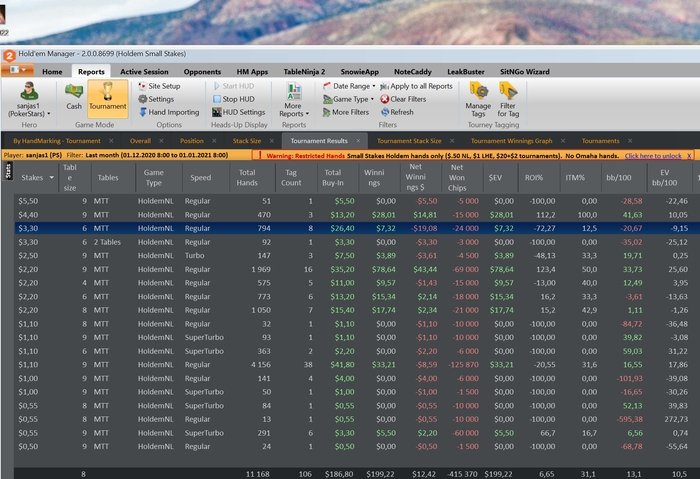Open the application menu flag dropdown
Image resolution: width=700 pixels, height=479 pixels.
[17, 70]
